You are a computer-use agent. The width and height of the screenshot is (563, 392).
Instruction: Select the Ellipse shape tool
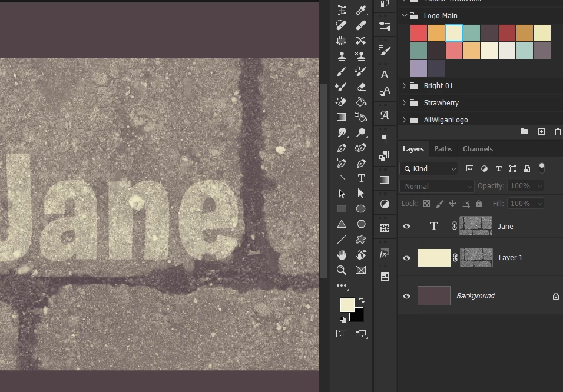(361, 208)
